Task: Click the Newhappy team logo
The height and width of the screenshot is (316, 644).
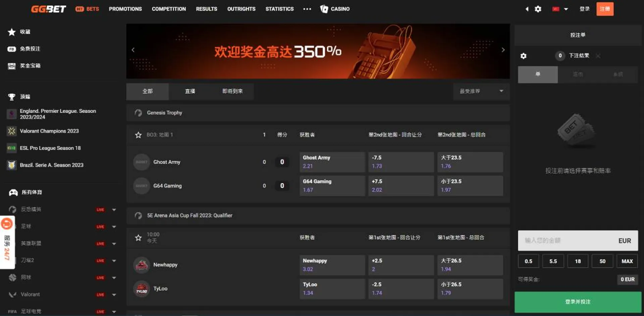Action: pyautogui.click(x=142, y=265)
